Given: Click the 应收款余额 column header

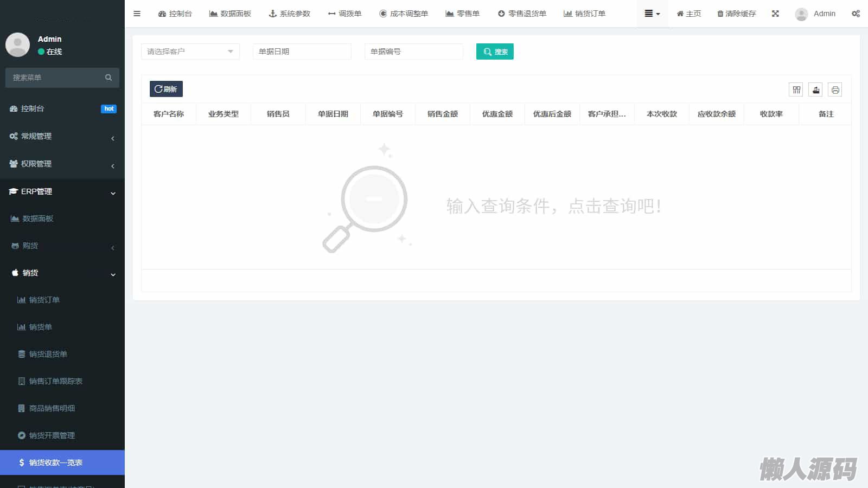Looking at the screenshot, I should pos(717,114).
